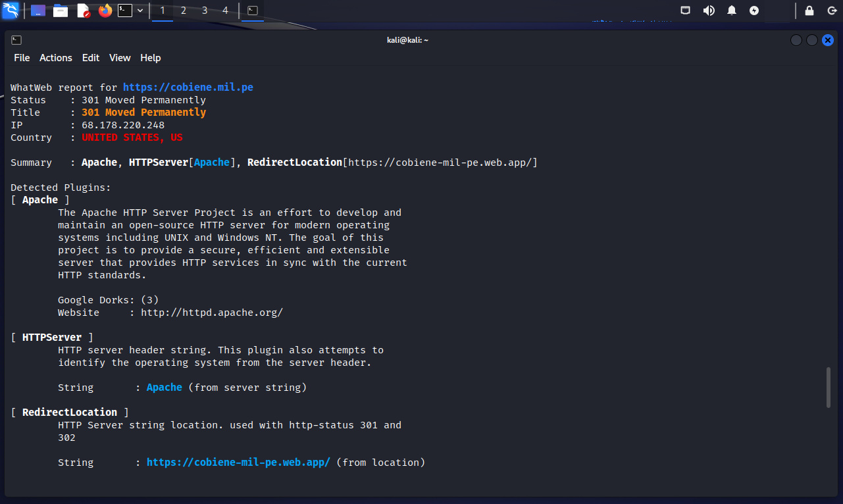Lock the screen with padlock icon
This screenshot has height=504, width=843.
[809, 11]
